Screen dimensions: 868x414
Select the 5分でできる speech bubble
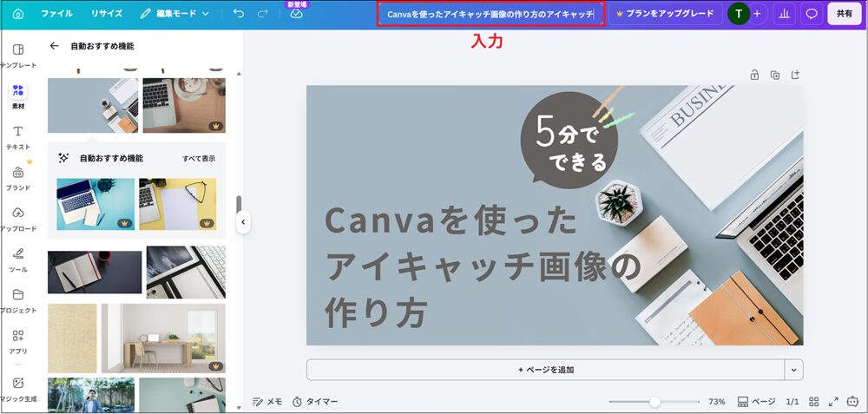tap(569, 140)
